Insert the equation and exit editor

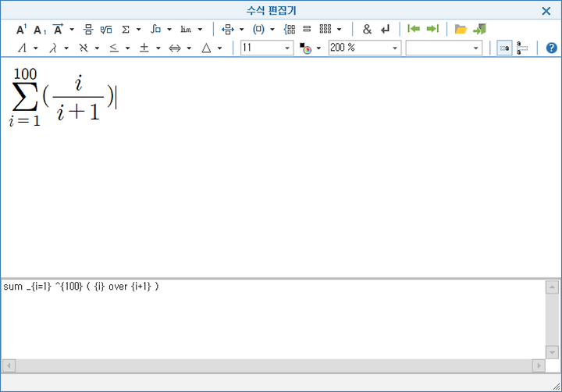[479, 29]
